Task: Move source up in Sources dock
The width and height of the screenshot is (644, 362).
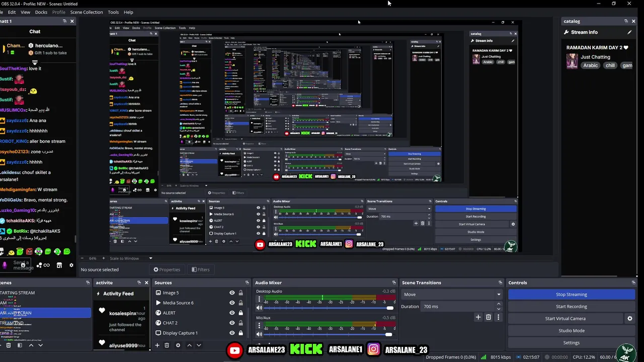Action: click(x=189, y=345)
